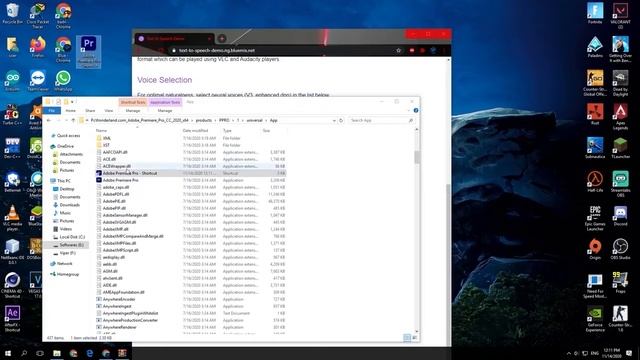Click the Explorer vertical scrollbar thumb
The image size is (640, 360).
click(417, 157)
